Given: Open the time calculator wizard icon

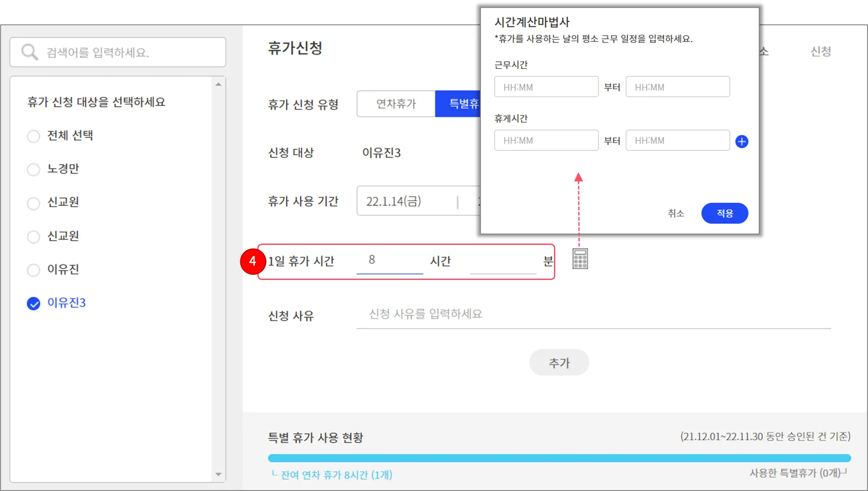Looking at the screenshot, I should pos(580,259).
